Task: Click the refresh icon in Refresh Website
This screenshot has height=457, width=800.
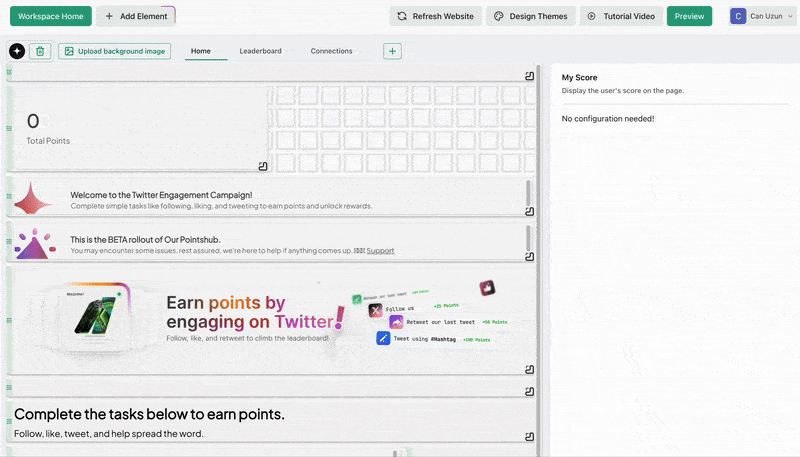Action: point(402,16)
